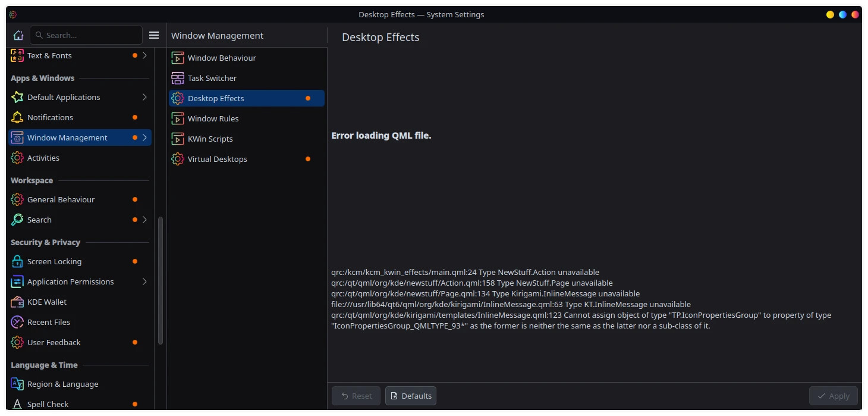Click the sidebar vertical scrollbar
868x416 pixels.
coord(160,280)
